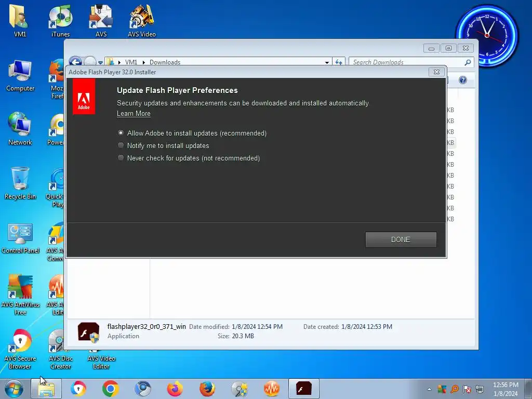
Task: Launch AVG Secure Browser from desktop
Action: pos(20,350)
